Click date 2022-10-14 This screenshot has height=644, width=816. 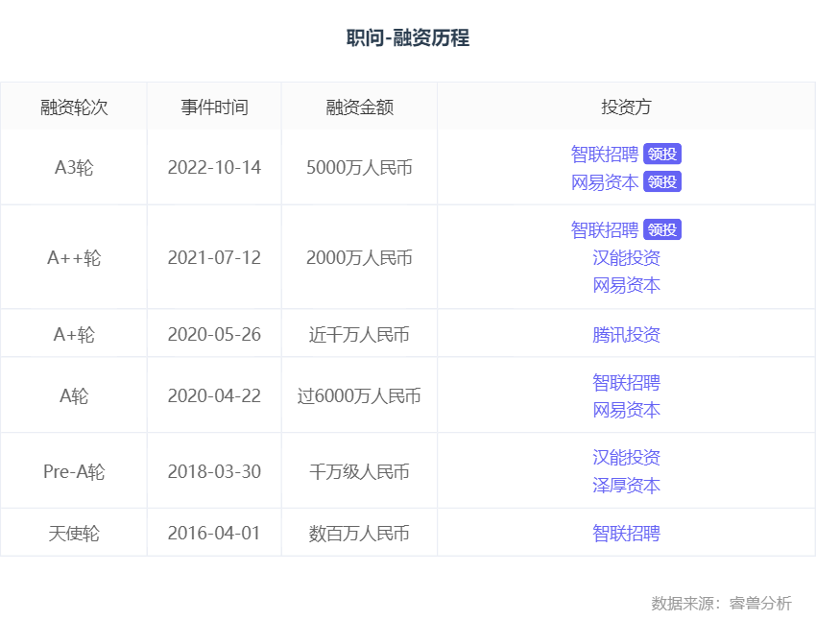pyautogui.click(x=214, y=168)
